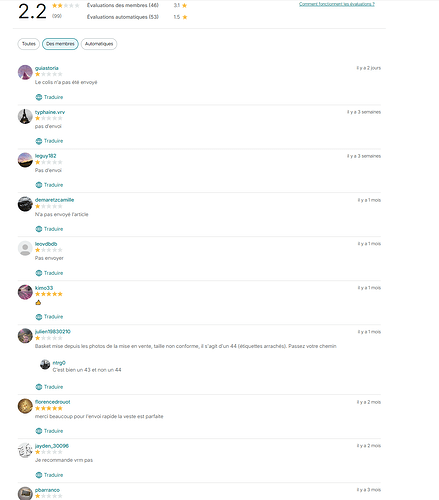Open julien19830210's profile name link
The height and width of the screenshot is (500, 439).
53,332
